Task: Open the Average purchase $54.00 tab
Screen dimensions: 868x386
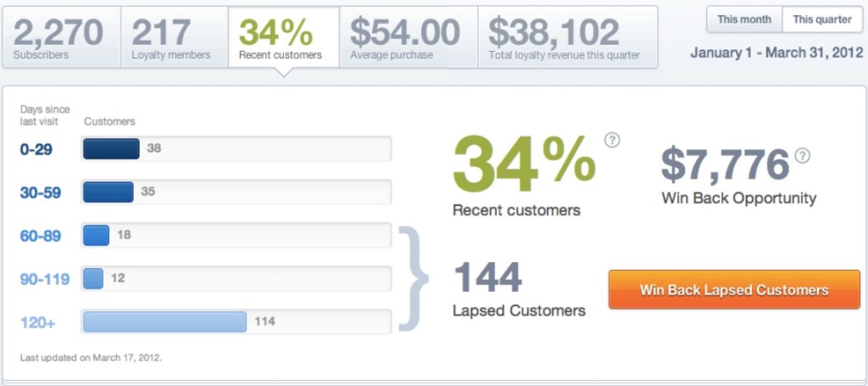Action: click(408, 38)
